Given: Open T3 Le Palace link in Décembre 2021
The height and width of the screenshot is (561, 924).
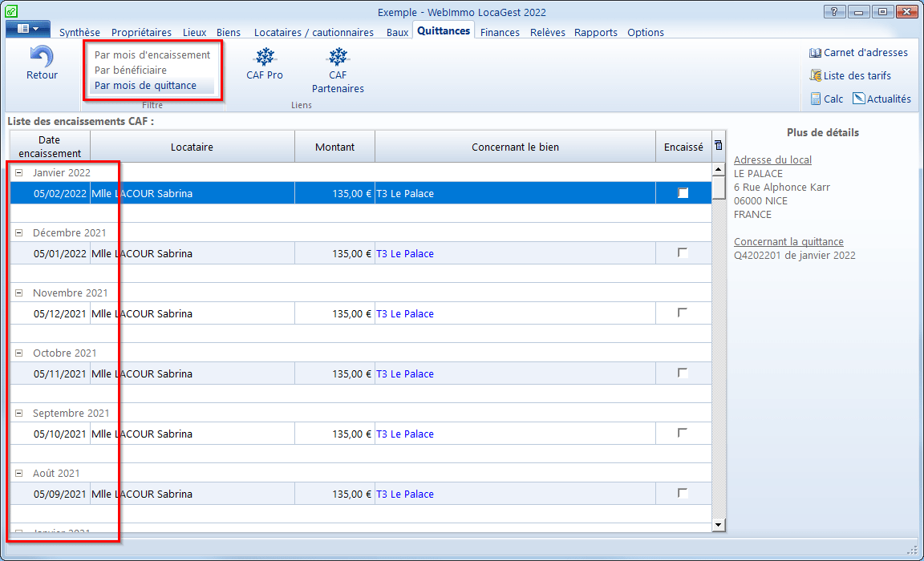Looking at the screenshot, I should click(x=405, y=254).
